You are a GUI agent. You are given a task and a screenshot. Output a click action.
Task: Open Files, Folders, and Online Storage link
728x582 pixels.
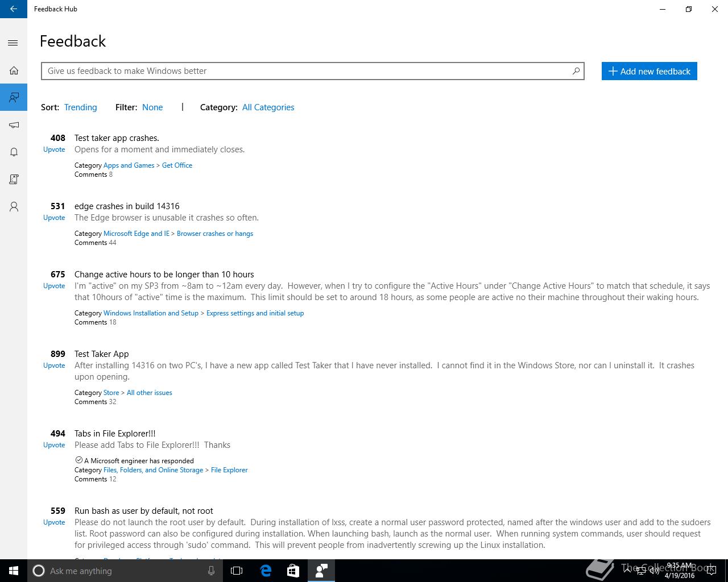click(x=153, y=470)
